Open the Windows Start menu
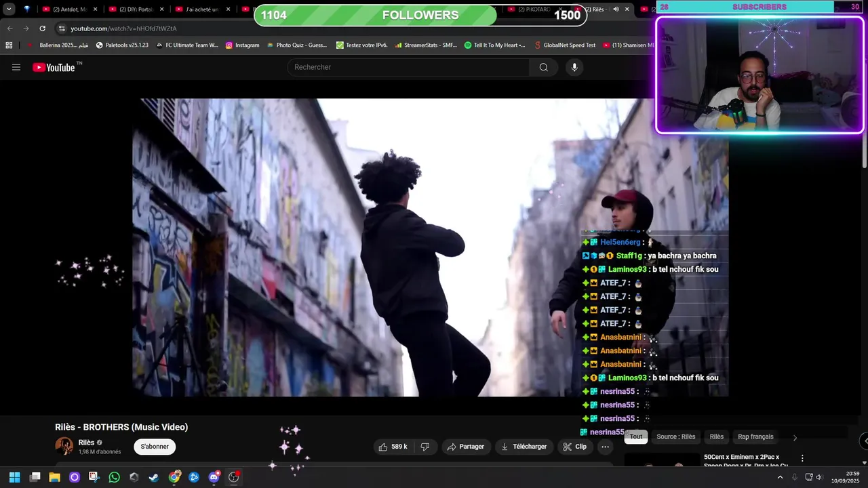The height and width of the screenshot is (488, 868). [14, 477]
